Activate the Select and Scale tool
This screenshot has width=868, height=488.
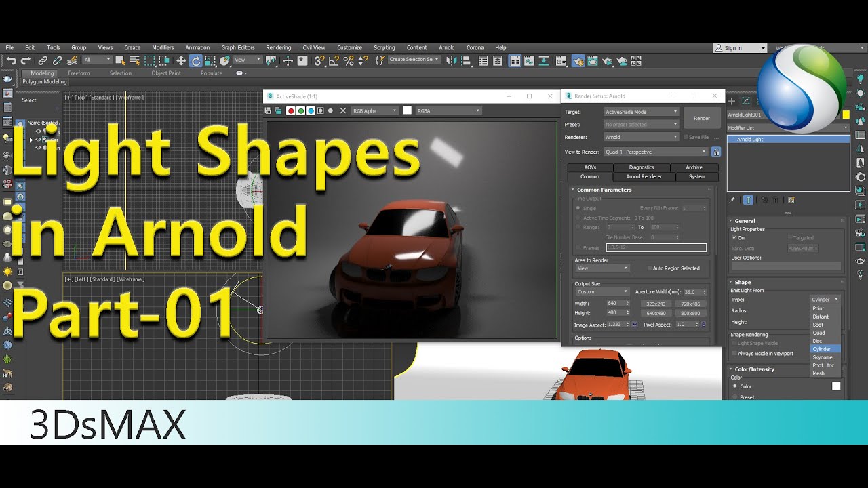[x=210, y=61]
